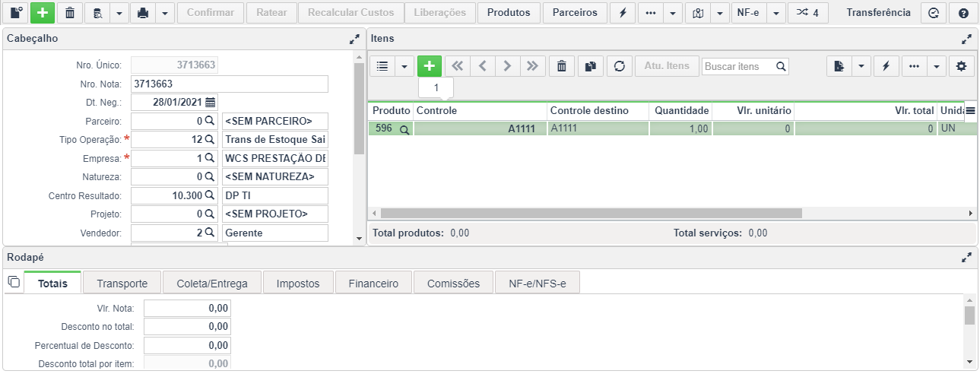Open the Parceiros button

[575, 13]
